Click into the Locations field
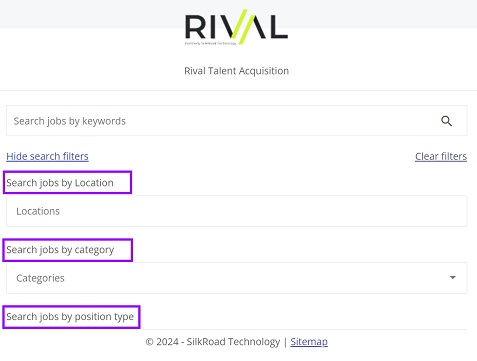The height and width of the screenshot is (361, 477). 236,211
